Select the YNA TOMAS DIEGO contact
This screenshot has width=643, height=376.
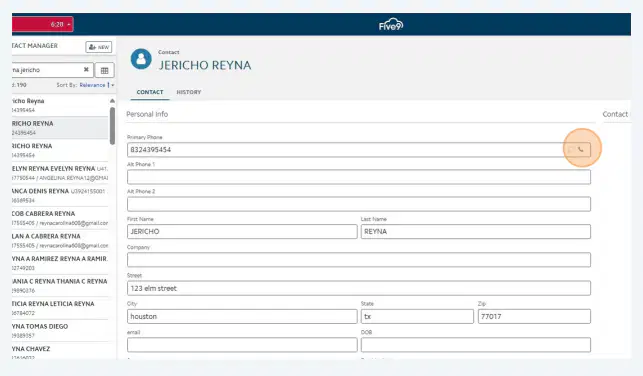coord(60,330)
